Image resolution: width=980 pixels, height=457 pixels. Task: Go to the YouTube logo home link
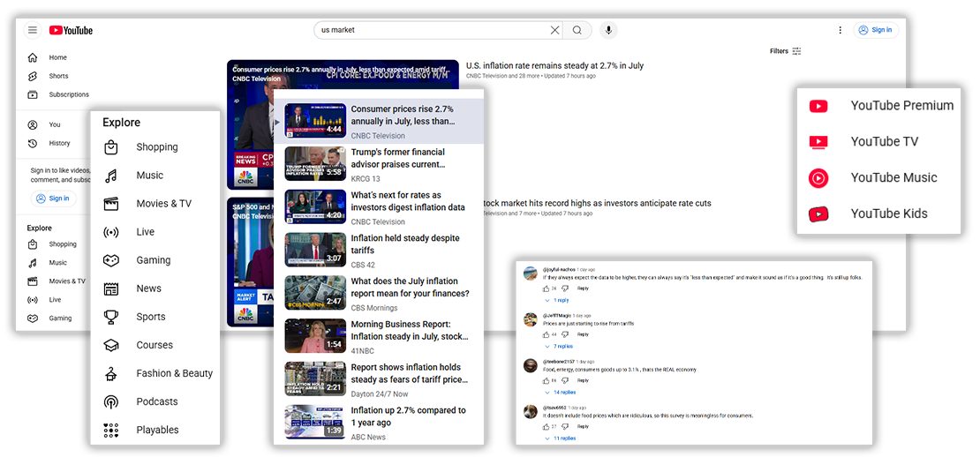[71, 30]
